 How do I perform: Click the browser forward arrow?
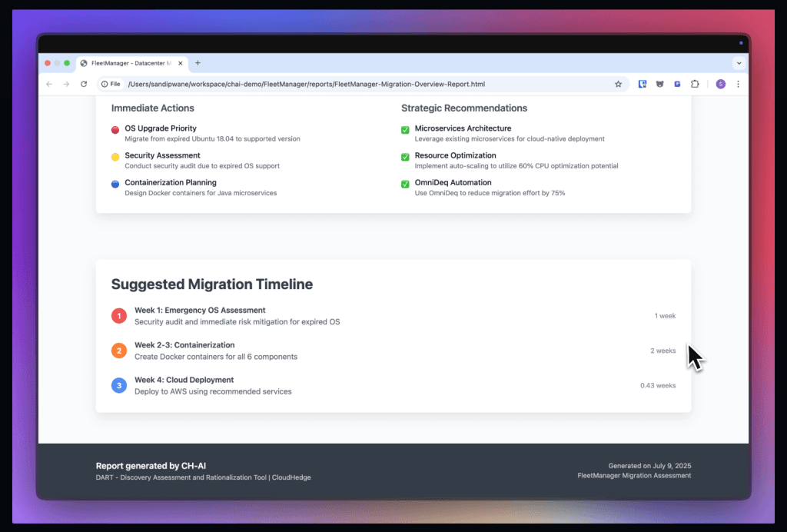tap(66, 84)
